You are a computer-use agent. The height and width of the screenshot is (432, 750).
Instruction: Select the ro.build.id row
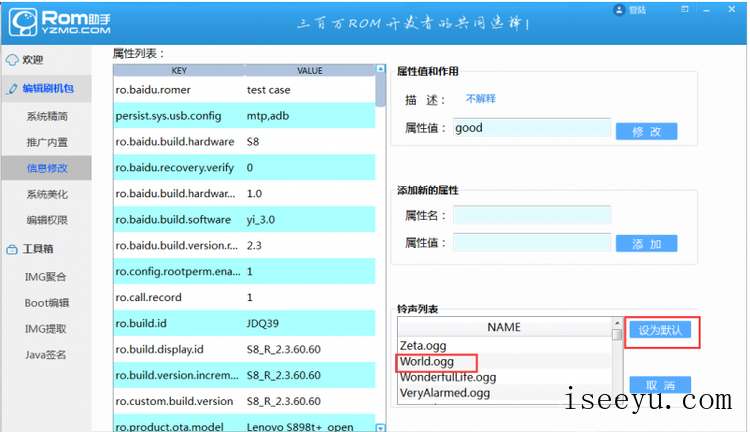point(244,323)
